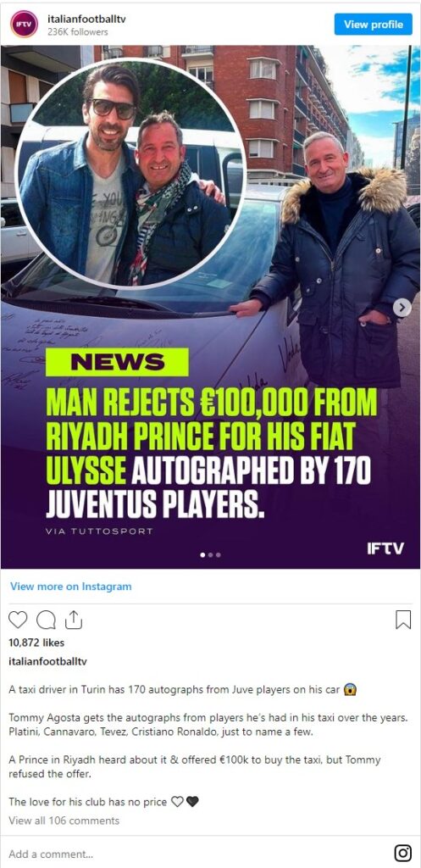Open comments via speech bubble icon
The image size is (421, 868).
(46, 620)
